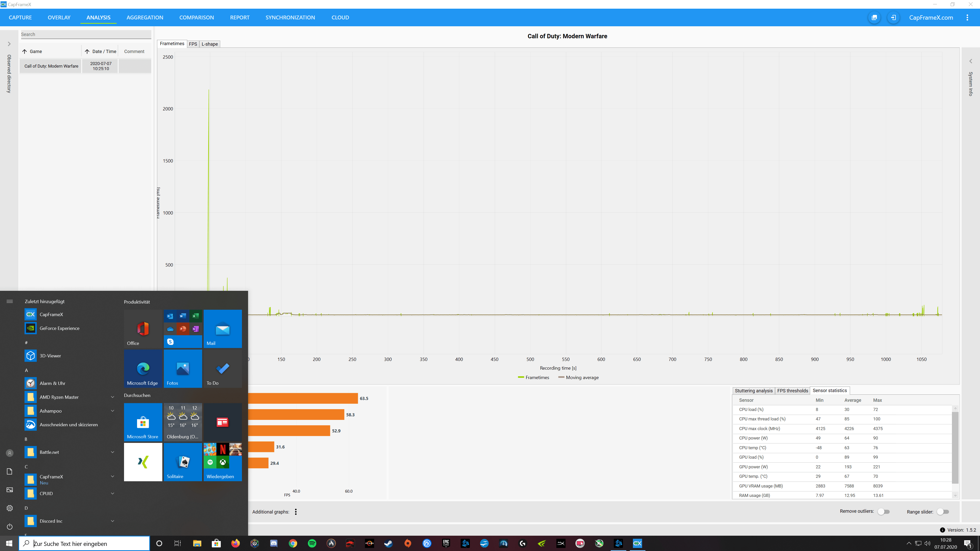Image resolution: width=980 pixels, height=551 pixels.
Task: Open Additional graphs three-dot menu
Action: point(296,512)
